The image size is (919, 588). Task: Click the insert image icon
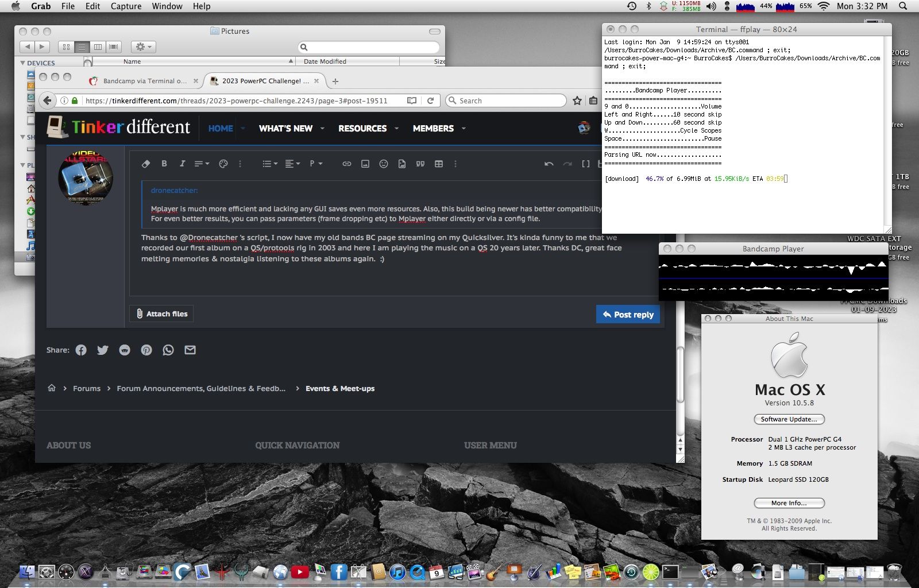pos(365,164)
